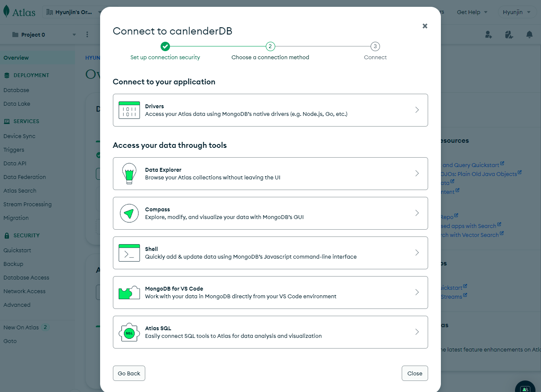Select the Drivers connection option title

point(154,106)
